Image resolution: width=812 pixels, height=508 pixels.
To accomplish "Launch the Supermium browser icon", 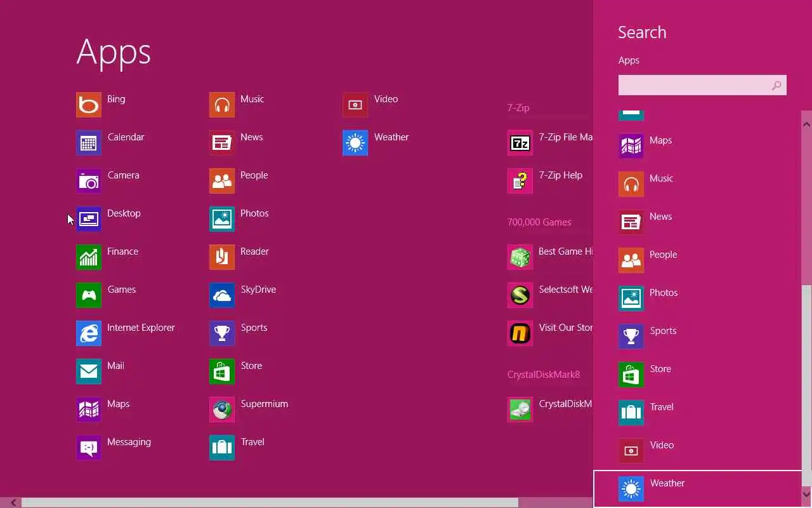I will 222,410.
